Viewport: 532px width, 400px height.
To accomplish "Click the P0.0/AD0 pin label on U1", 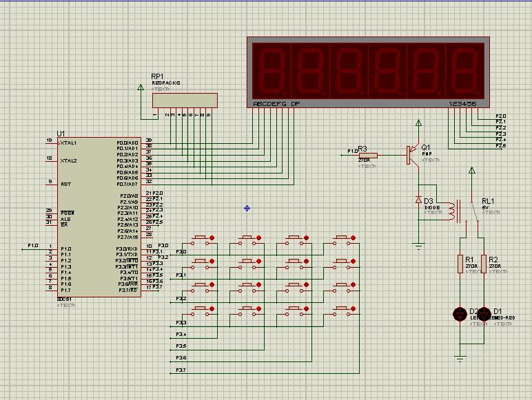I will 127,143.
